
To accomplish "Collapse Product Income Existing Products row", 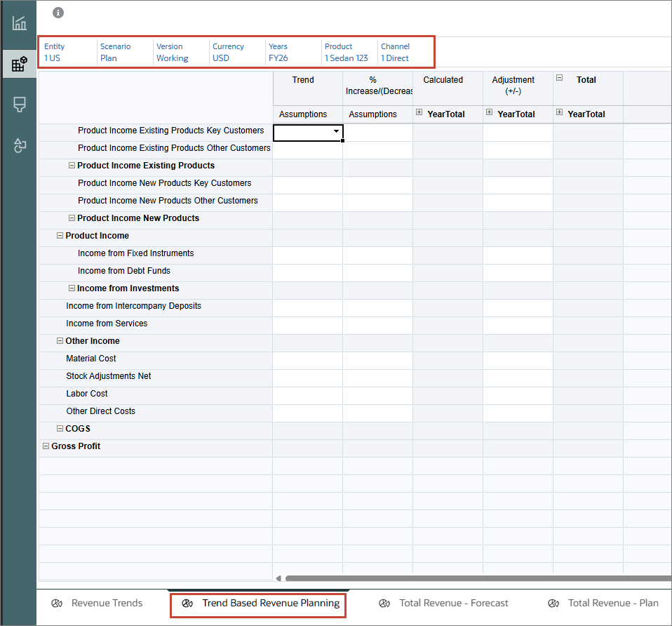I will click(x=72, y=166).
